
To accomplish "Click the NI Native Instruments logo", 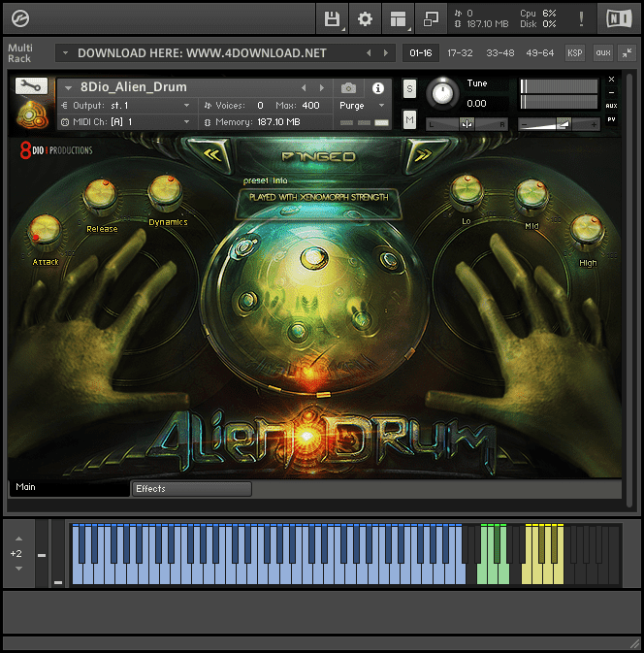I will tap(619, 18).
